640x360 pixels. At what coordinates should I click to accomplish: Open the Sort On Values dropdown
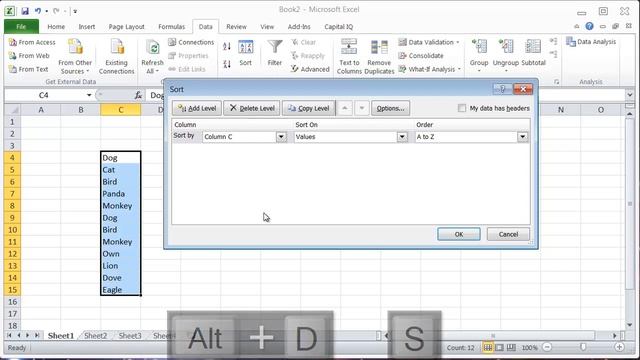tap(402, 137)
